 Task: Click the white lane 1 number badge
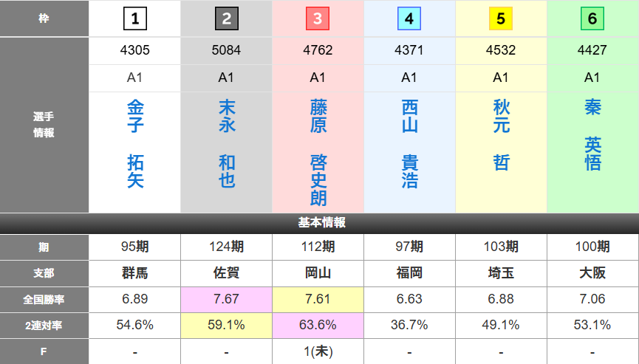(134, 18)
